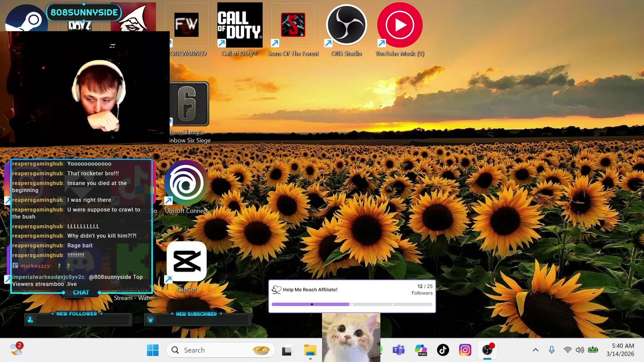
Task: Click the "Help Me Reach Affiliate!" text
Action: (x=310, y=290)
